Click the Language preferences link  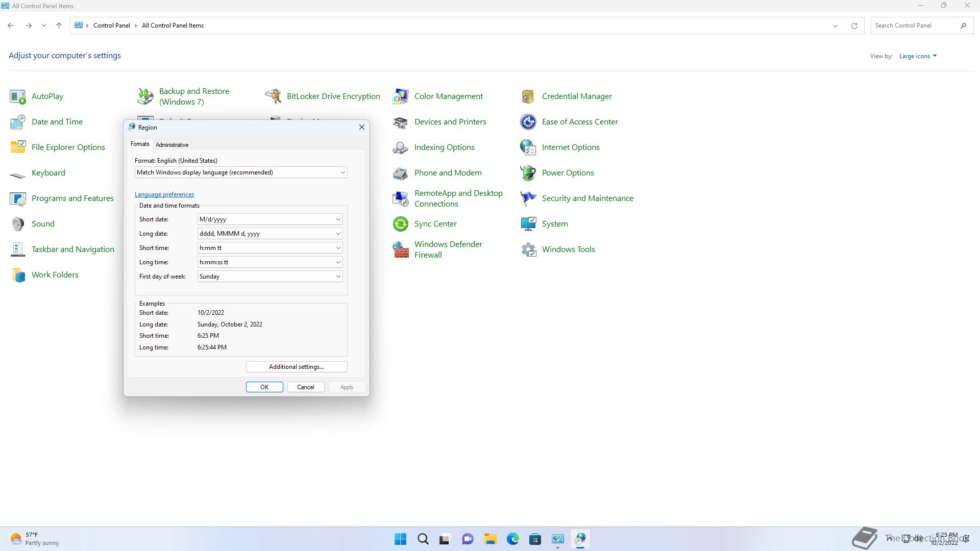pyautogui.click(x=164, y=194)
